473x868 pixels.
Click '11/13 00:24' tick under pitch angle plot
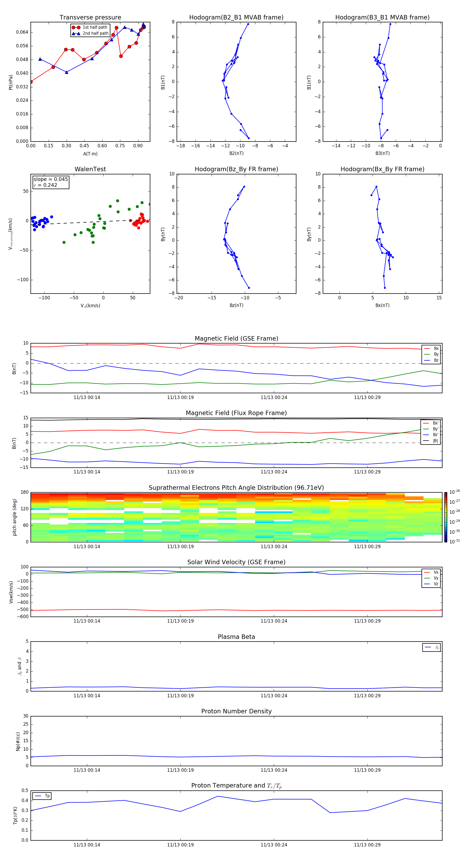click(274, 547)
